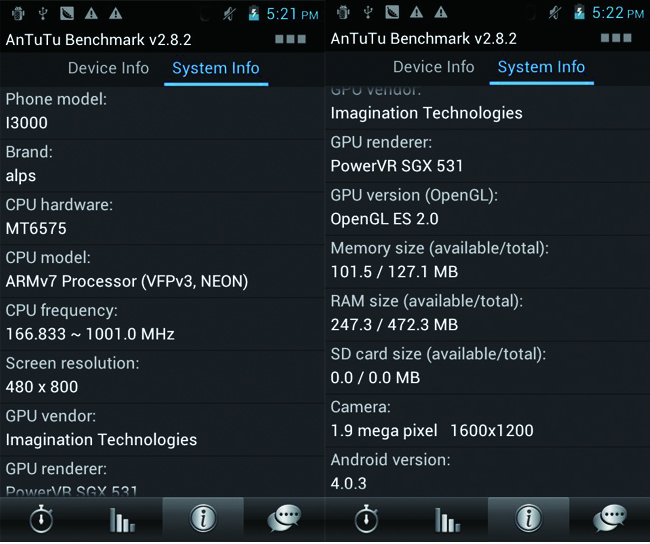The height and width of the screenshot is (544, 650).
Task: Tap first warning triangle in left status bar
Action: click(91, 14)
